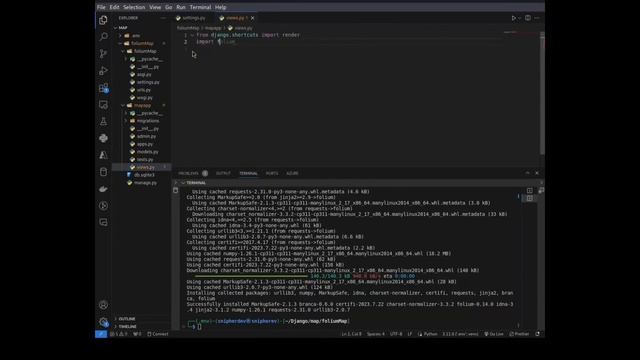640x360 pixels.
Task: Open the Help menu
Action: click(220, 7)
